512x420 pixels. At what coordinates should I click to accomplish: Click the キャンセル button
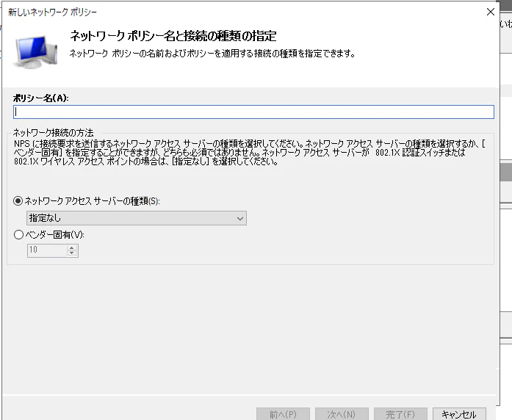(459, 414)
